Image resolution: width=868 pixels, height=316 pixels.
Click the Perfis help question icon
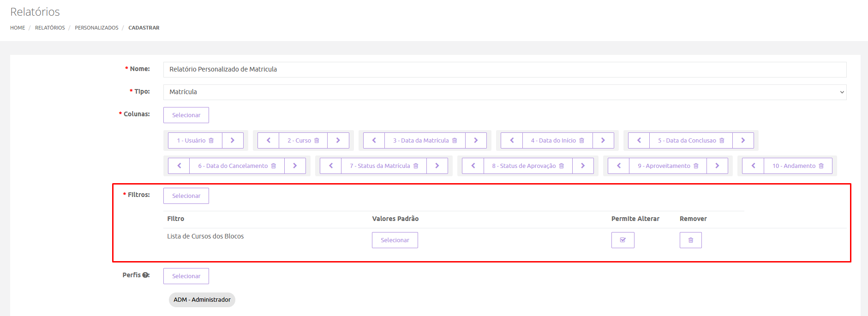(145, 275)
